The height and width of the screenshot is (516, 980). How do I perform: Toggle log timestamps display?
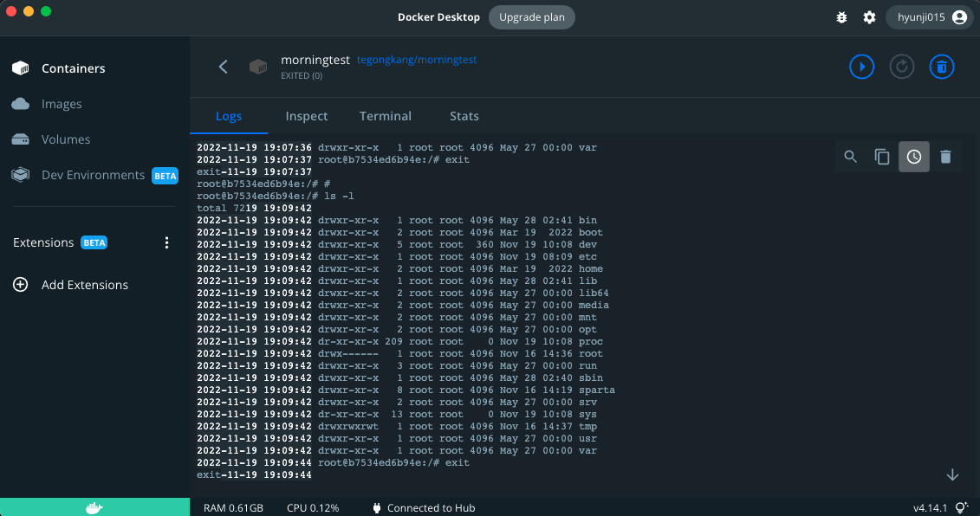(914, 156)
